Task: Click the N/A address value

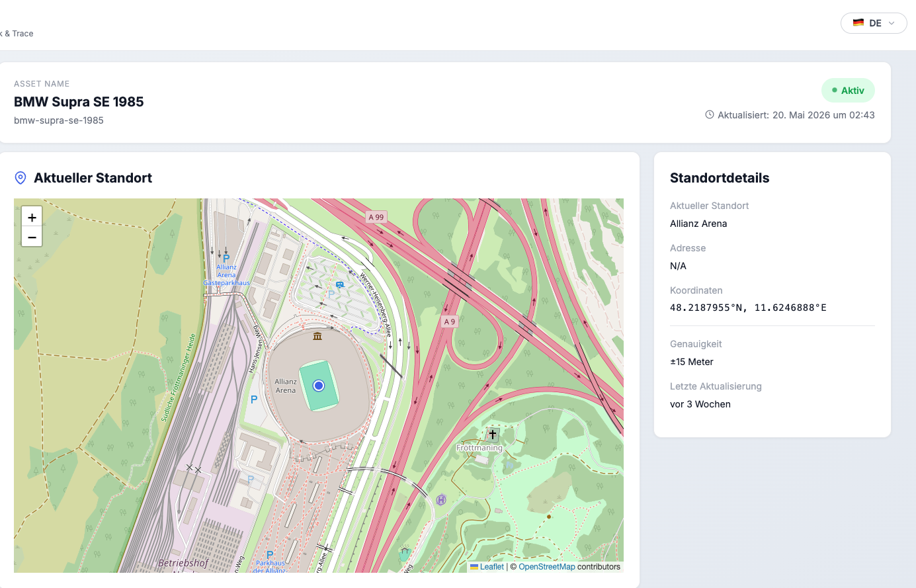Action: 678,266
